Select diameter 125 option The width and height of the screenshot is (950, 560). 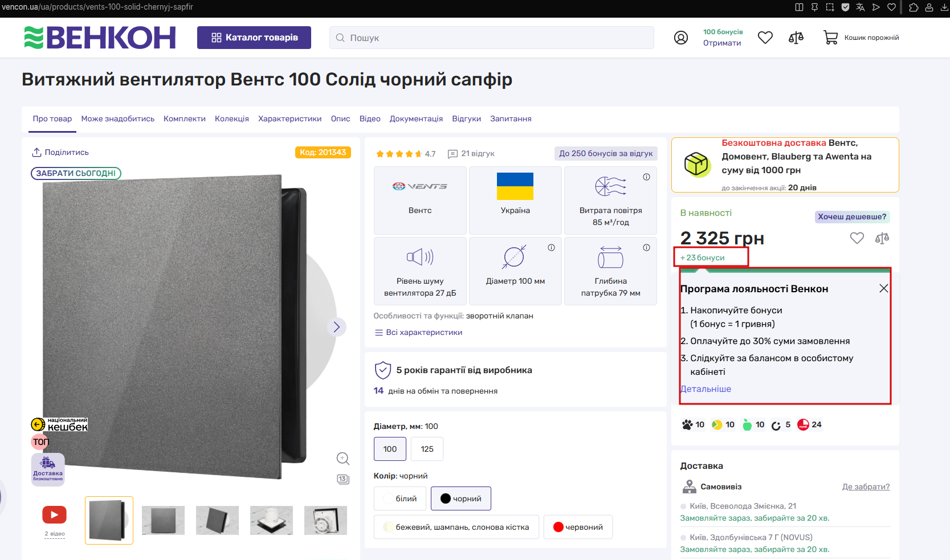point(427,449)
